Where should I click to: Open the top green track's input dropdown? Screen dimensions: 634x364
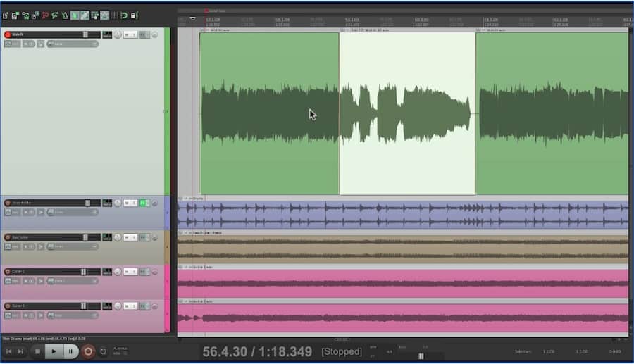(73, 44)
